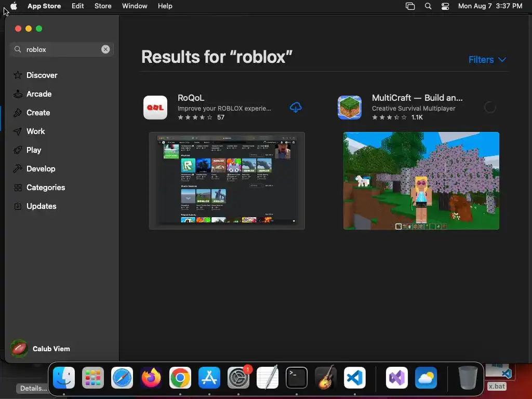
Task: Click the 'Improve your ROBLOX experie...' subtitle
Action: point(224,109)
